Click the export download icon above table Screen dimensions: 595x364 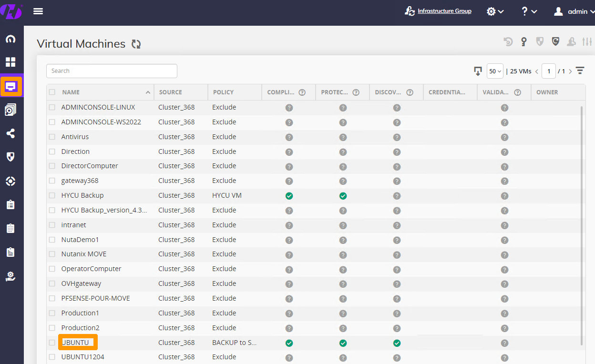point(478,71)
